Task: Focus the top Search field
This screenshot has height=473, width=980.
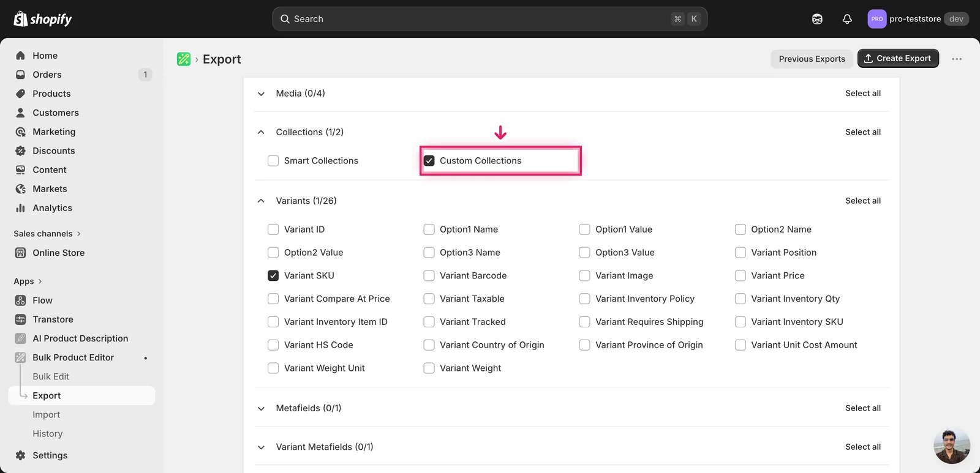Action: pyautogui.click(x=489, y=19)
